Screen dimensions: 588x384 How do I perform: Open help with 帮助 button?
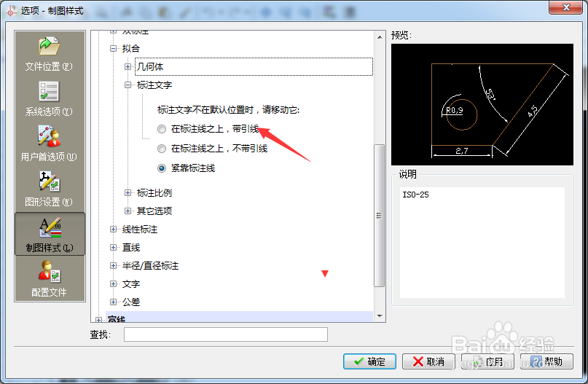pos(546,361)
